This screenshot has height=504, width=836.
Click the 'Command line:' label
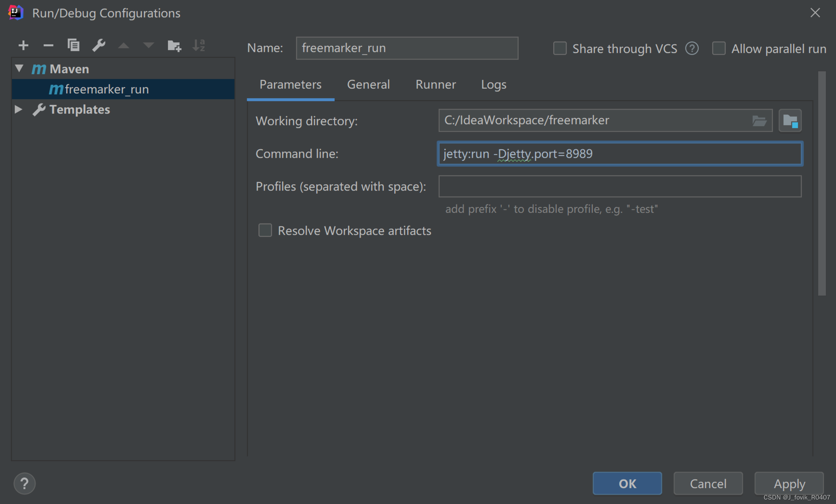297,154
